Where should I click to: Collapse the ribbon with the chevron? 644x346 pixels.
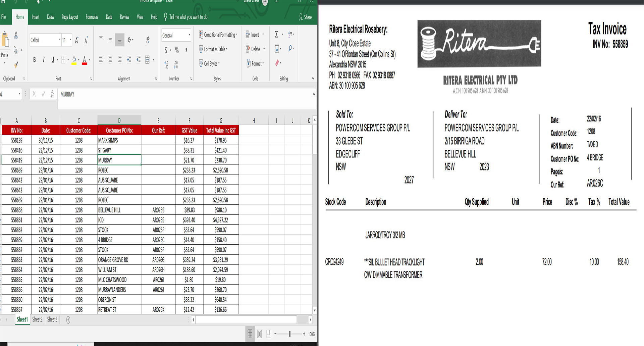(x=313, y=79)
